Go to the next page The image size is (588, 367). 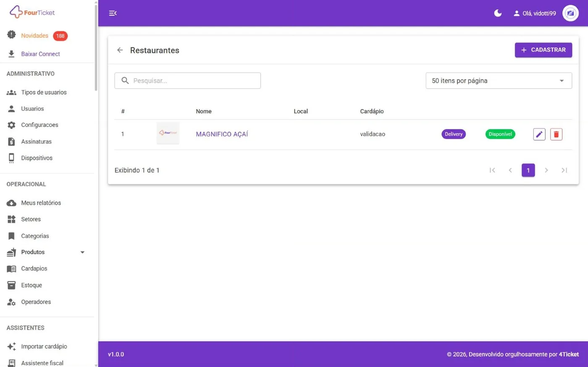tap(546, 170)
